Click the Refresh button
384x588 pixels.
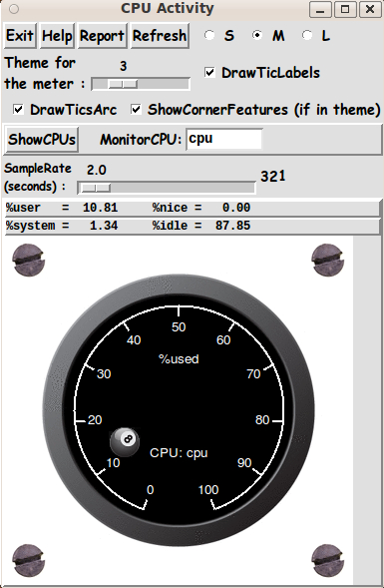160,36
